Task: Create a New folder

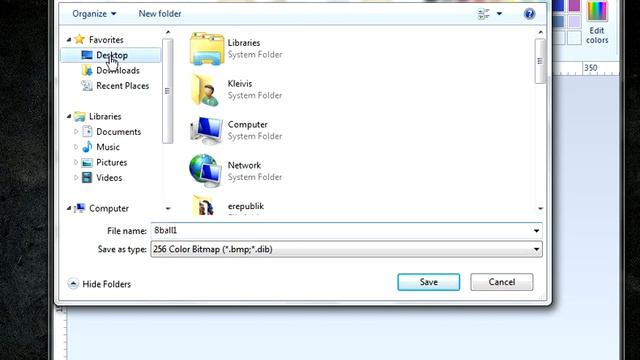Action: click(160, 14)
